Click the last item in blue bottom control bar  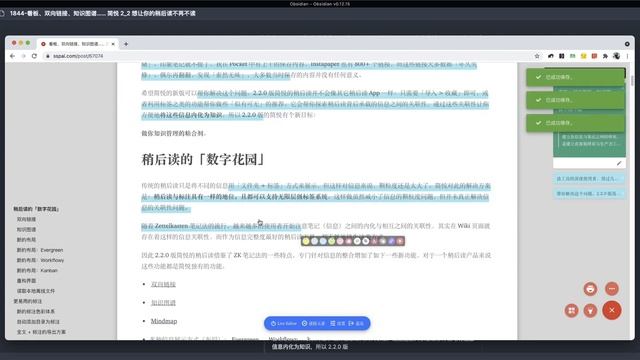click(356, 323)
